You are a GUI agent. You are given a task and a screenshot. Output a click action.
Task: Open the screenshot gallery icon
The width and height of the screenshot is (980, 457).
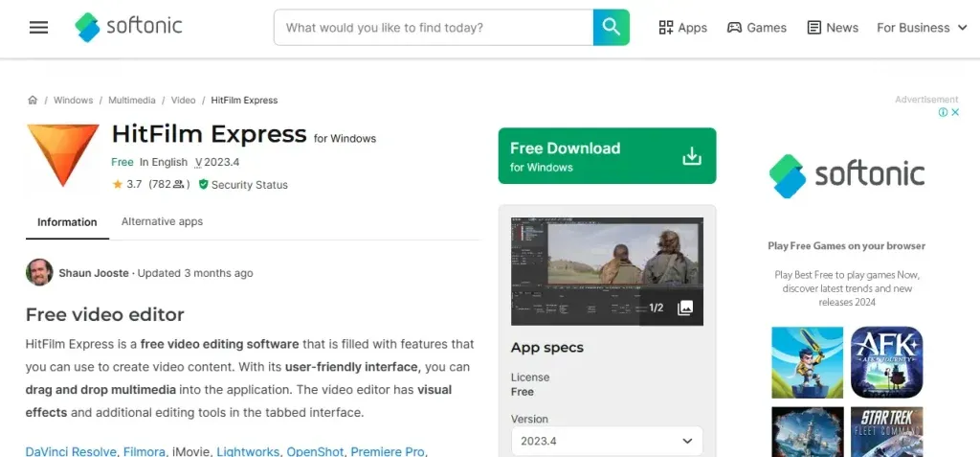point(685,308)
